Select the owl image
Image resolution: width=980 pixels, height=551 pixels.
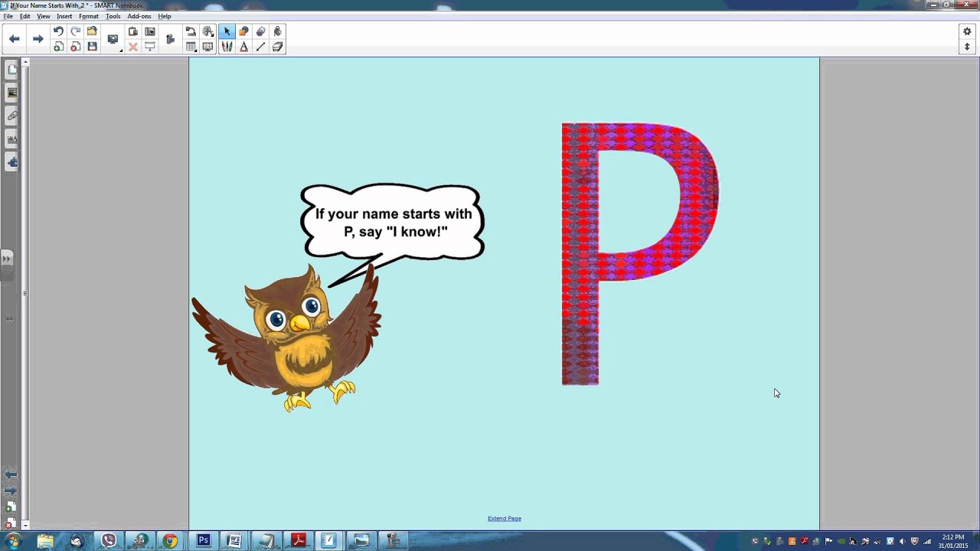click(286, 337)
